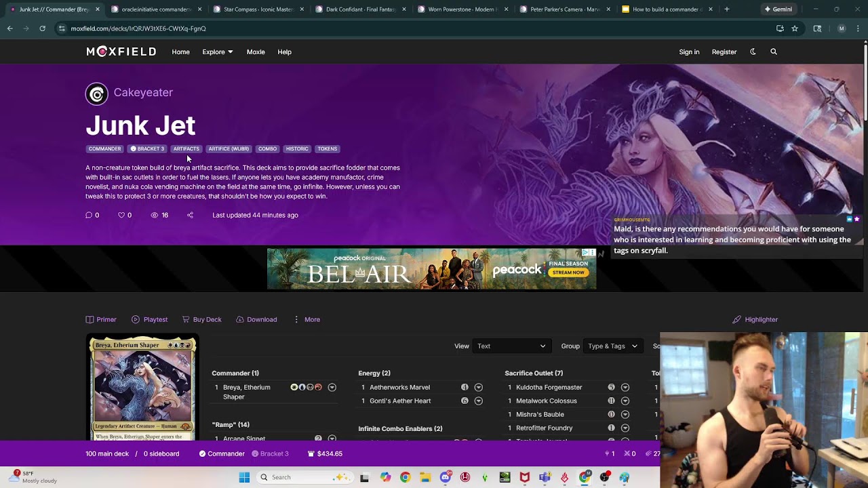
Task: Open the Group dropdown Type & Tags
Action: pos(612,346)
